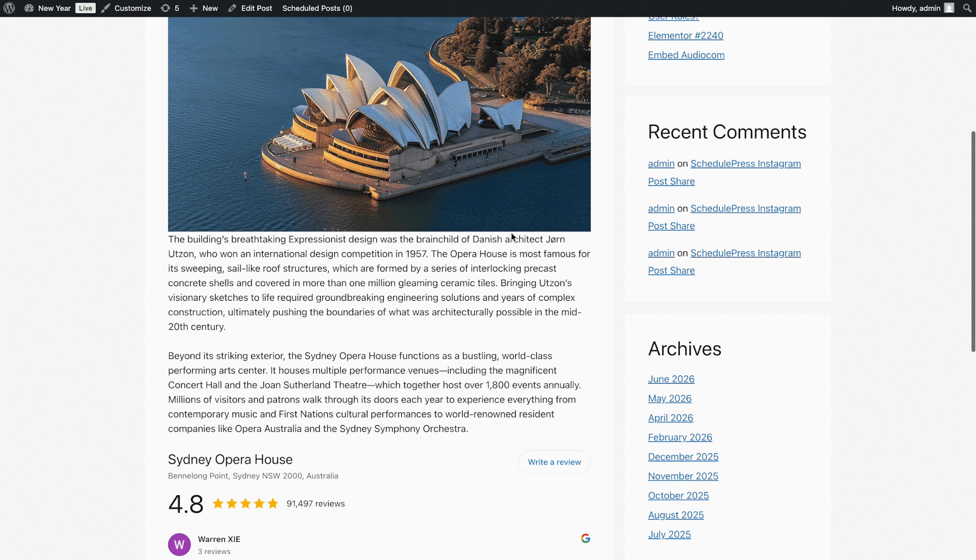This screenshot has height=560, width=976.
Task: Click the five-star rating icons
Action: tap(245, 503)
